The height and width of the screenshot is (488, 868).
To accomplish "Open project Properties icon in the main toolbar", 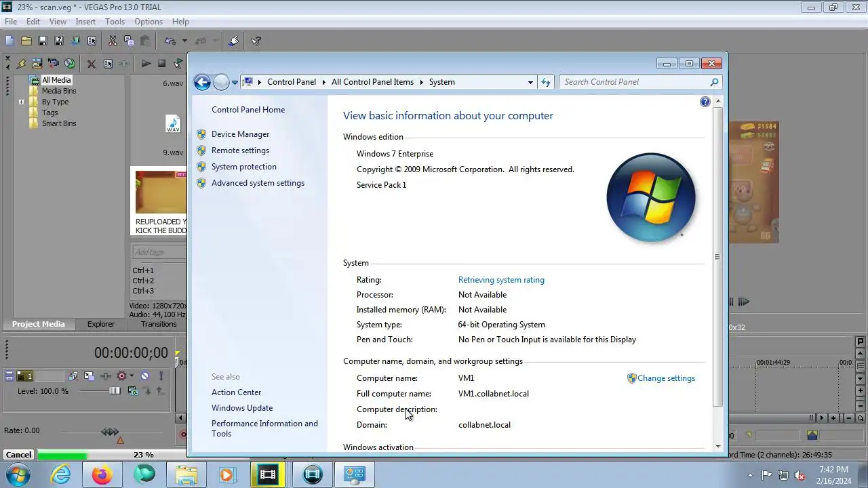I will (x=92, y=41).
